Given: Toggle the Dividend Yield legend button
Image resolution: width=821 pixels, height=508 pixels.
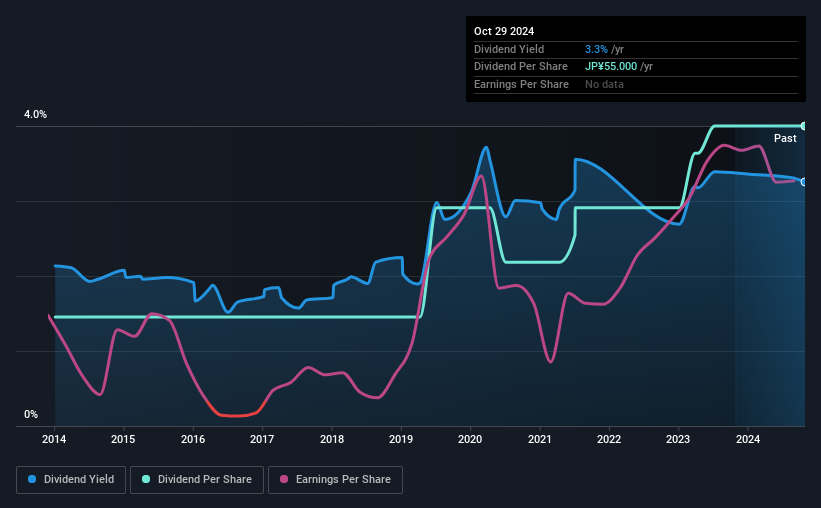Looking at the screenshot, I should (71, 480).
